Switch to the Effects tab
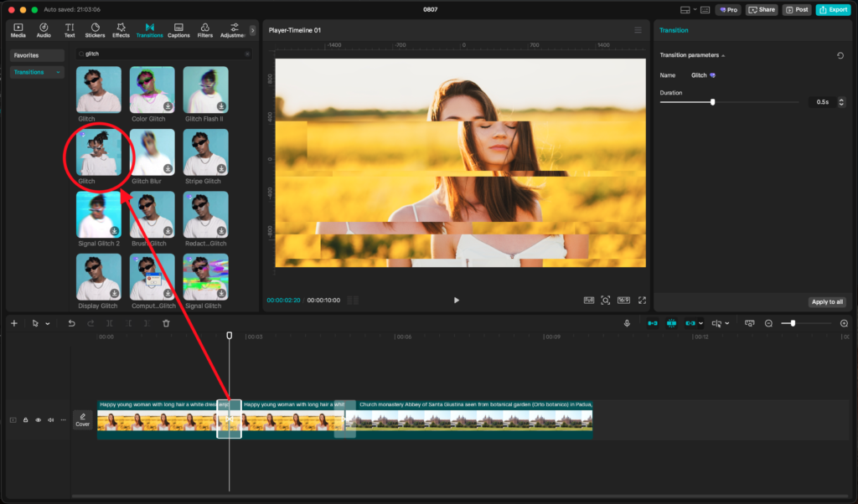Viewport: 858px width, 504px height. pos(121,30)
